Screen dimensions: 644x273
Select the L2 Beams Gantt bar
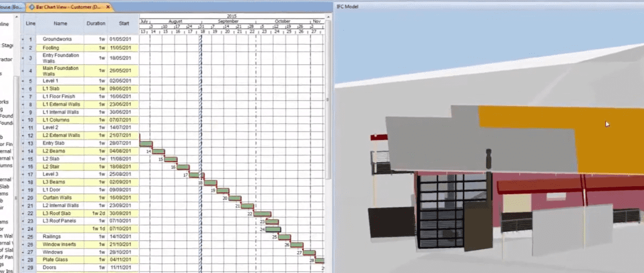click(x=158, y=151)
